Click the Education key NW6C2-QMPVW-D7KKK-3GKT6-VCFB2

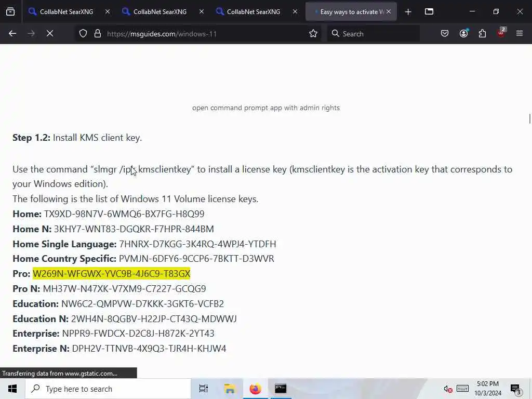pos(142,303)
